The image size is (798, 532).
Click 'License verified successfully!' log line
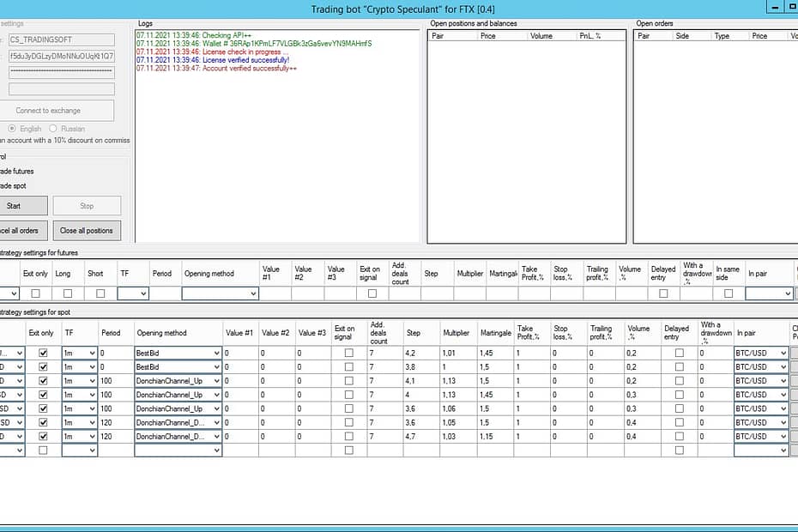coord(213,60)
